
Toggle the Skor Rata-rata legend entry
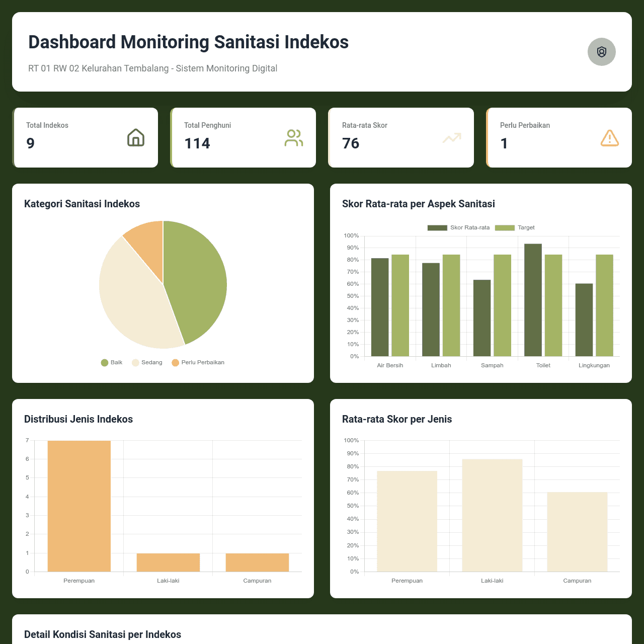click(x=458, y=227)
